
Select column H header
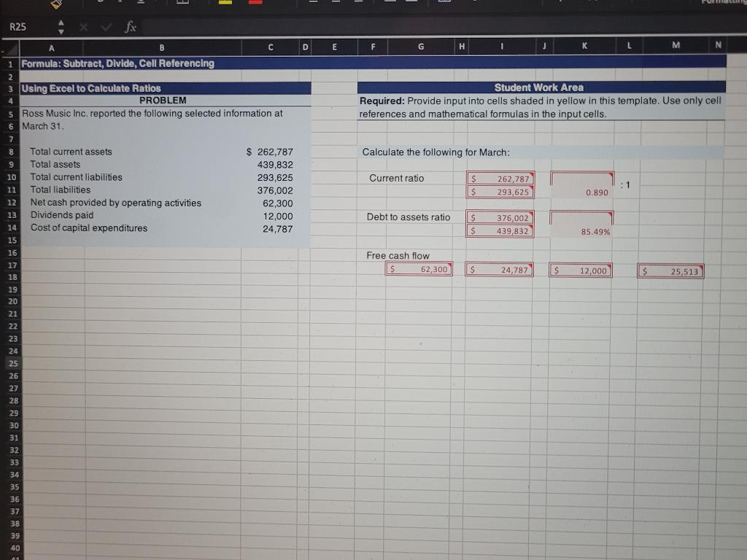pyautogui.click(x=461, y=46)
